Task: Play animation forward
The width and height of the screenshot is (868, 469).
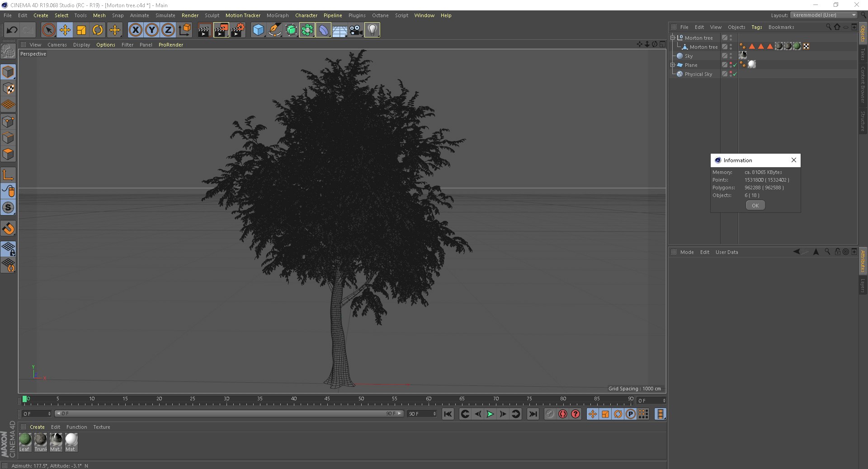Action: pyautogui.click(x=490, y=414)
